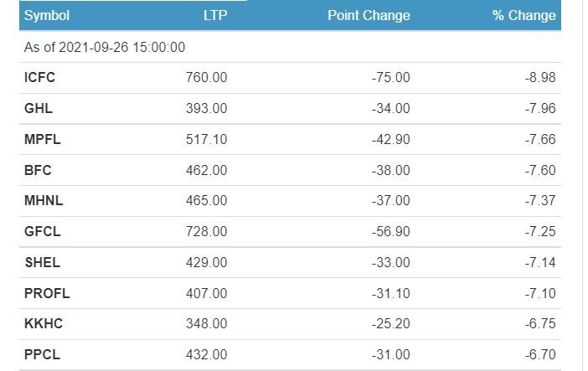Screen dimensions: 588x371
Task: Select the As of 2021-09-26 timestamp row
Action: pyautogui.click(x=291, y=47)
